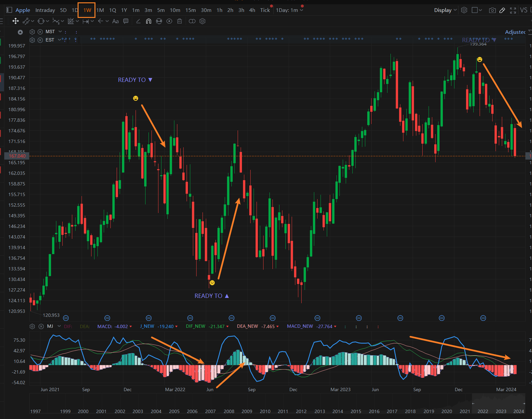Enter fullscreen chart mode
Screen dimensions: 532x419
(x=513, y=10)
